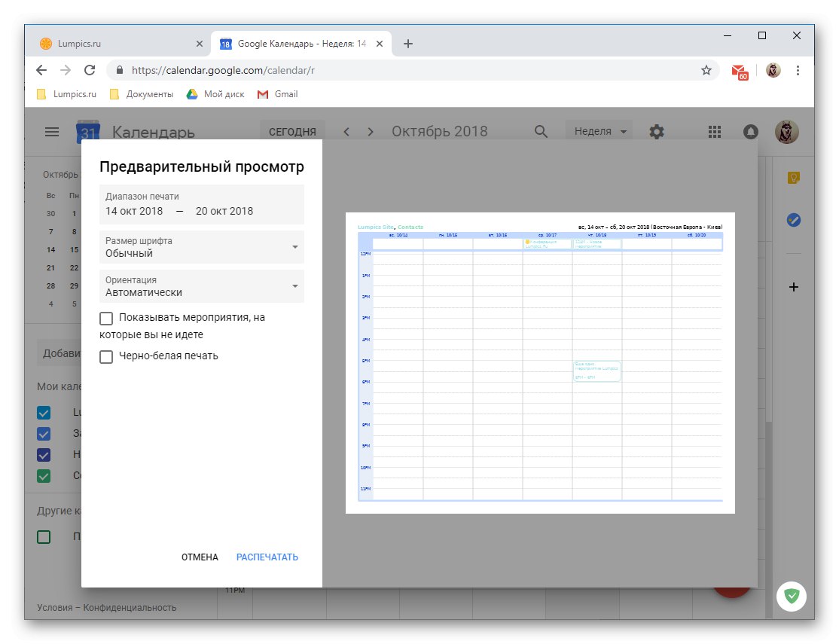Click the Распечатать button
Viewport: 839px width, 644px height.
click(267, 557)
